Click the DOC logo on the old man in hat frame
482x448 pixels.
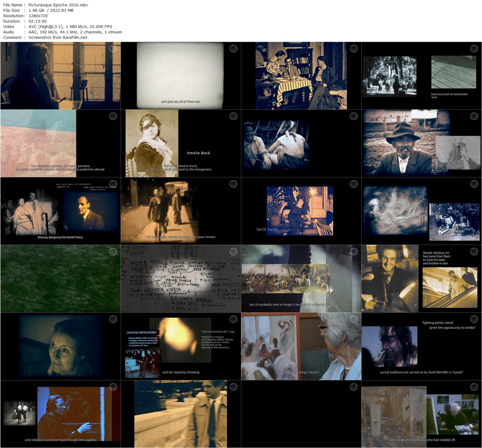pos(474,116)
